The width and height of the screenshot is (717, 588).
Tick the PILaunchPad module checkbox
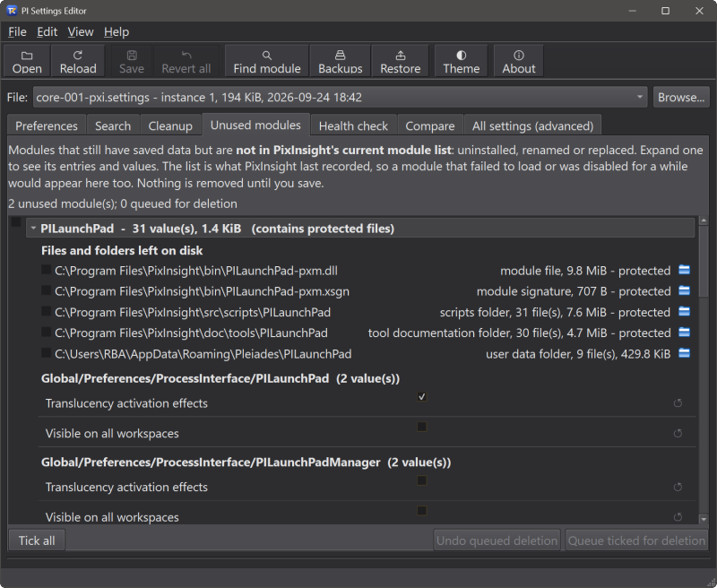[x=16, y=222]
